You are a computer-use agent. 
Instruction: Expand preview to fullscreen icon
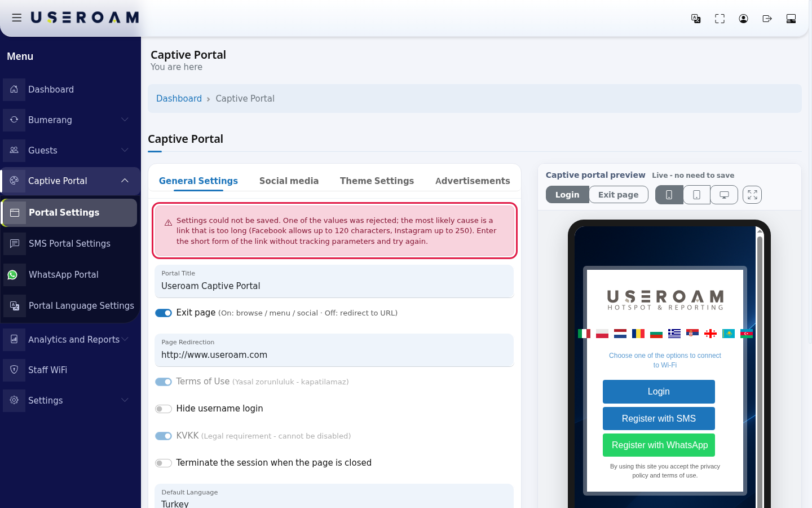pyautogui.click(x=752, y=195)
